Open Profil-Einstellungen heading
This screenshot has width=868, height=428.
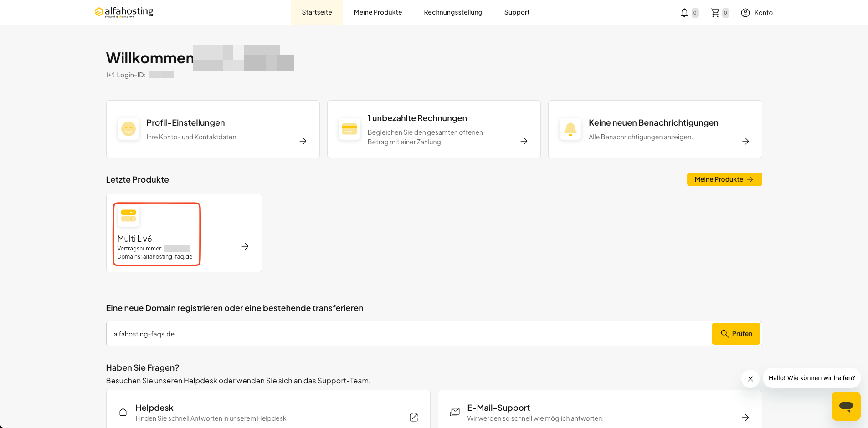tap(185, 123)
